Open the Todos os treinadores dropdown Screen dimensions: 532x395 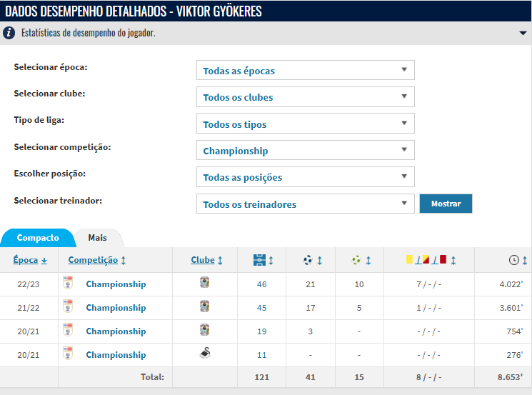306,204
